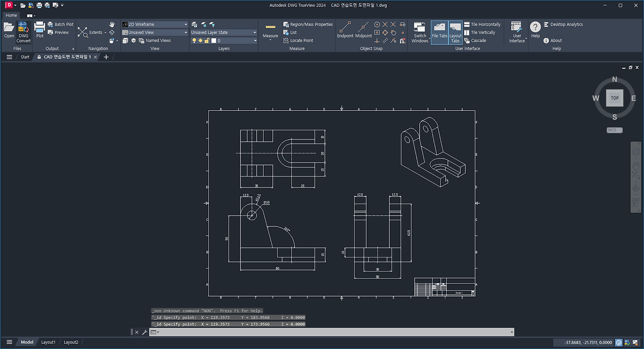Select the Pan hand tool
The image size is (644, 349).
point(112,24)
